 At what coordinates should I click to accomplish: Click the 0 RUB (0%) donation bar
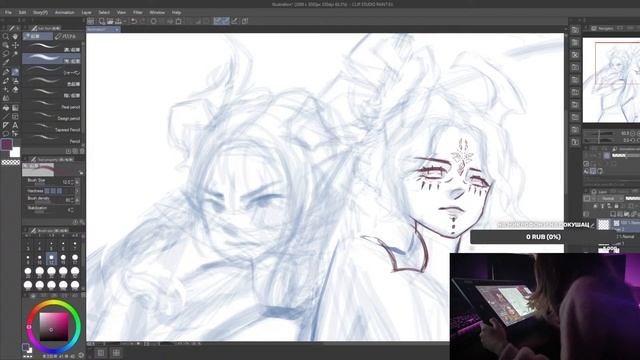point(543,237)
